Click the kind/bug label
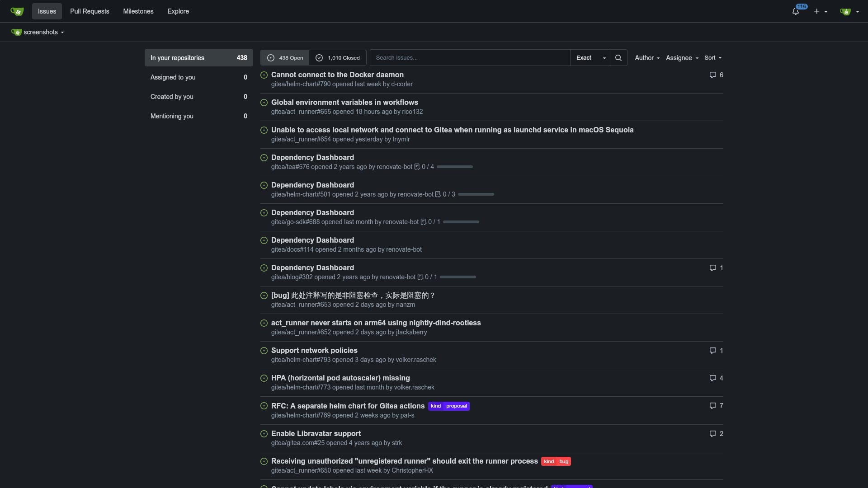Image resolution: width=868 pixels, height=488 pixels. pos(556,461)
